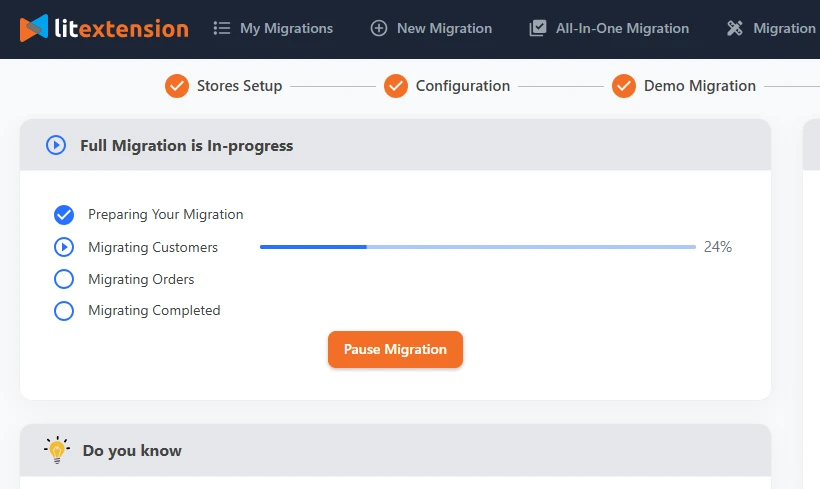Click the Do you know heading
Viewport: 820px width, 489px height.
132,450
